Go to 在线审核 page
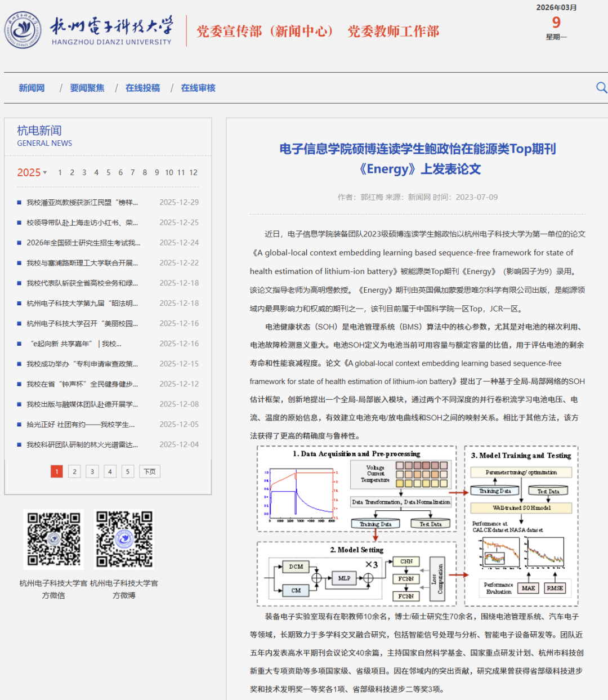 point(198,88)
